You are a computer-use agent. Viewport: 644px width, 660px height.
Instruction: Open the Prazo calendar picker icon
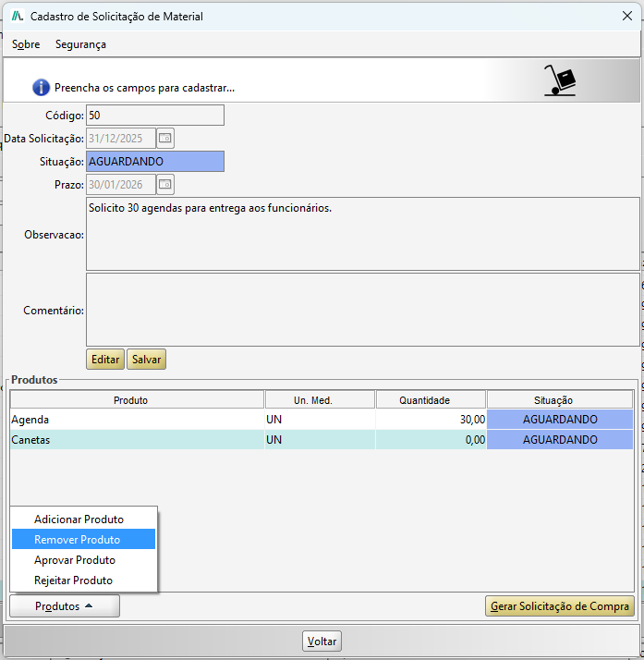coord(165,185)
